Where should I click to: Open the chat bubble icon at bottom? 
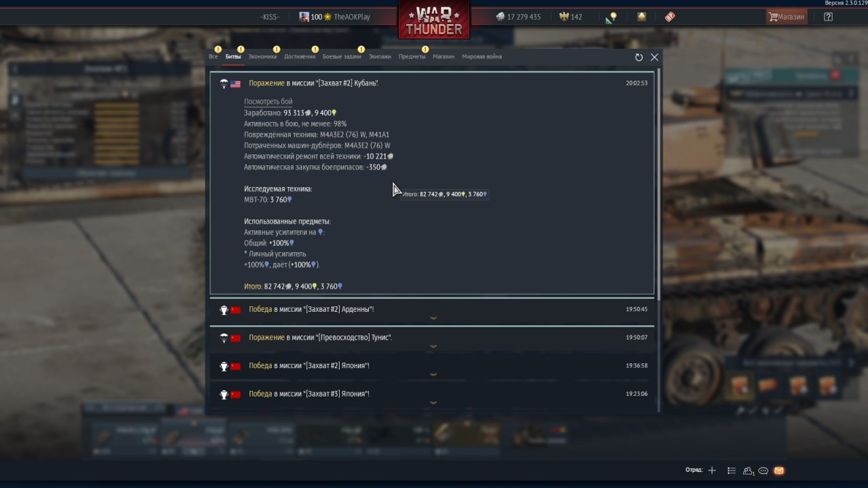(x=764, y=470)
